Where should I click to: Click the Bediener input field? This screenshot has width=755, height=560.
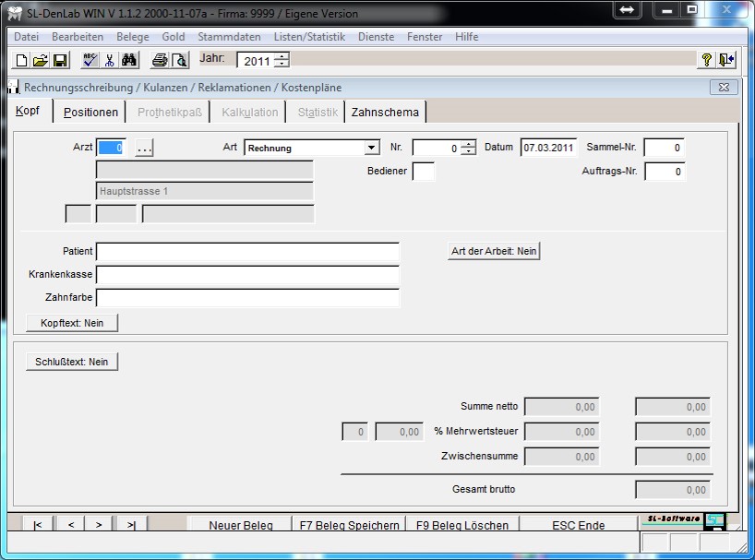coord(424,172)
